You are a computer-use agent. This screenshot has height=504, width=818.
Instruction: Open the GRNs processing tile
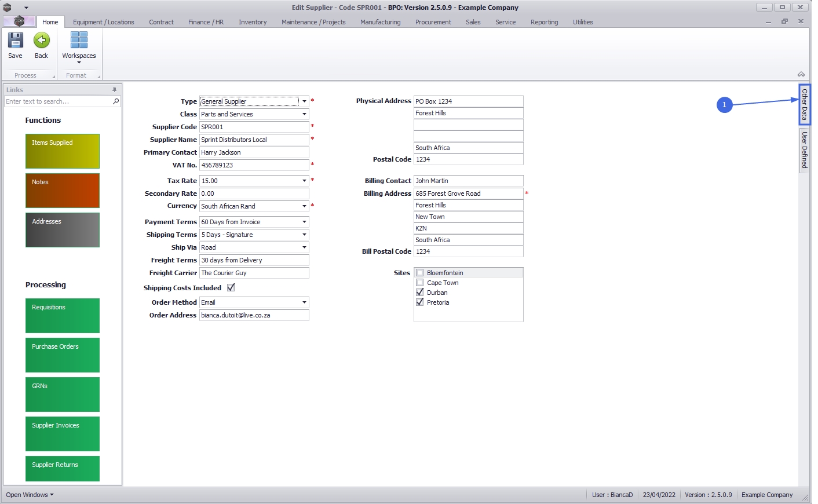pyautogui.click(x=63, y=395)
